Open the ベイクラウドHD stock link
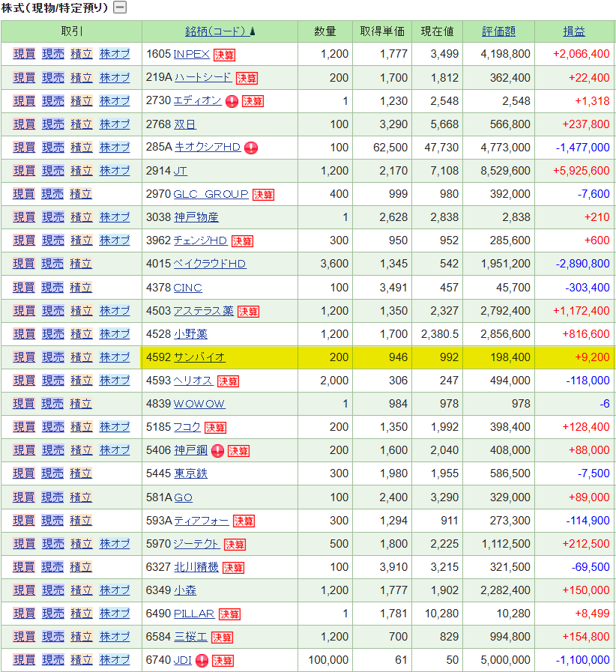This screenshot has height=672, width=616. coord(210,264)
